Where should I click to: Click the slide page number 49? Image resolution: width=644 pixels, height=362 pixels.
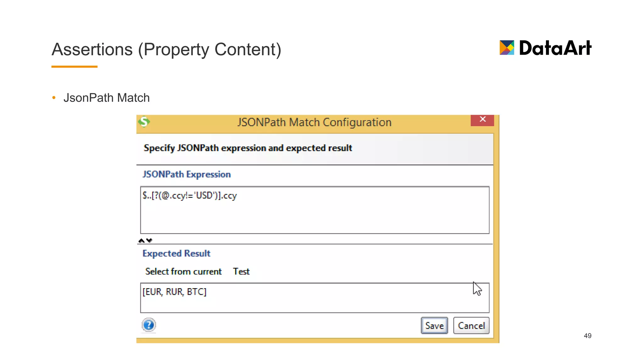(587, 336)
